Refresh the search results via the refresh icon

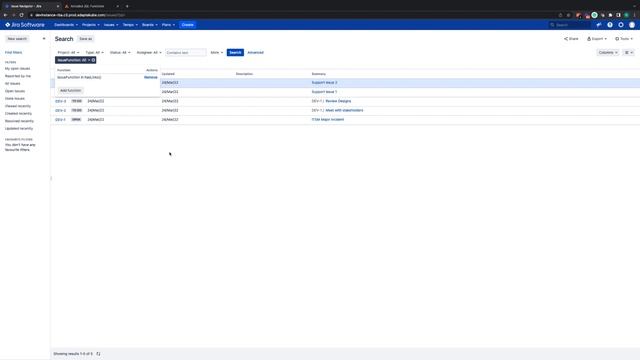point(98,354)
